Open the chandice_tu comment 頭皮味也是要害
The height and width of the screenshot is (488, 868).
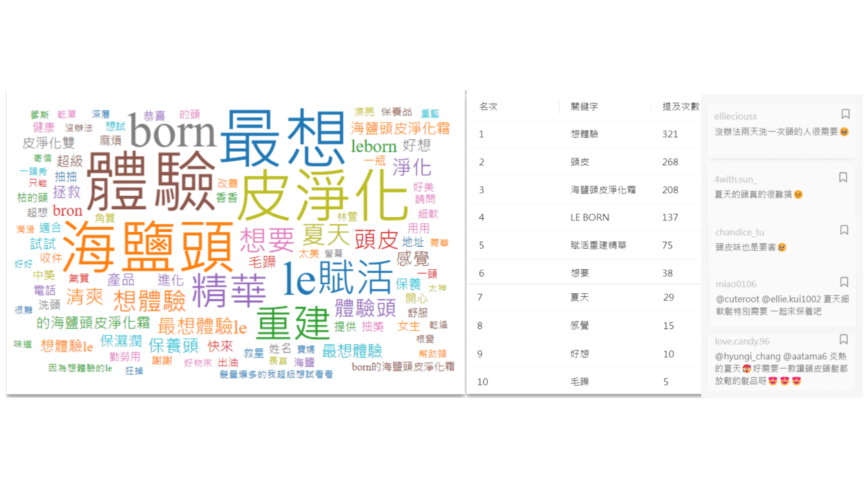[x=751, y=247]
